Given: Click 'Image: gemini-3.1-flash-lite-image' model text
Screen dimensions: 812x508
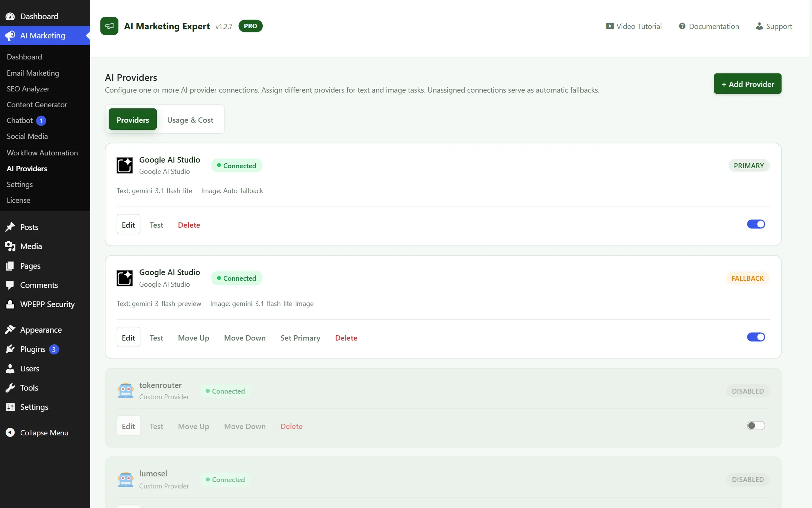Looking at the screenshot, I should point(262,303).
